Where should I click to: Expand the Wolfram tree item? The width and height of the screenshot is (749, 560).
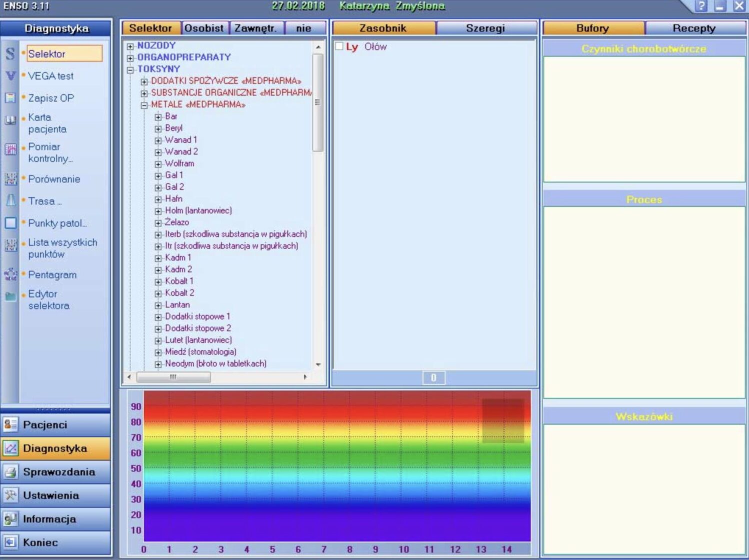(x=158, y=164)
